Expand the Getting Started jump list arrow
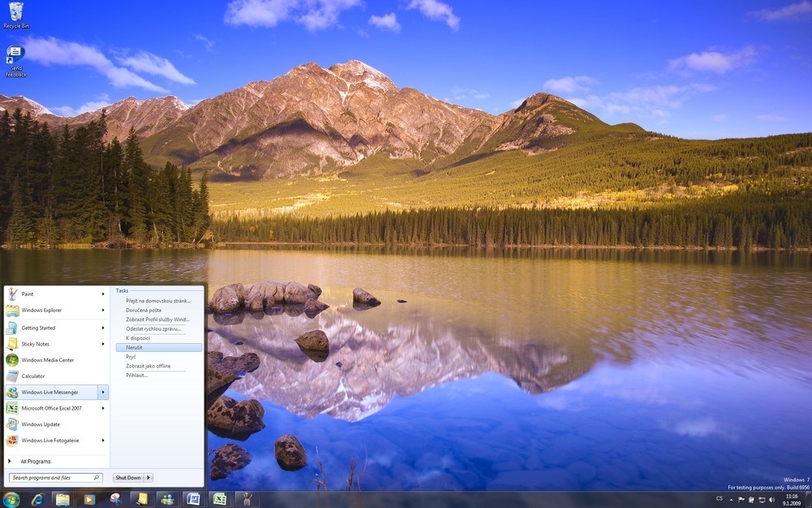This screenshot has width=812, height=508. (x=103, y=328)
